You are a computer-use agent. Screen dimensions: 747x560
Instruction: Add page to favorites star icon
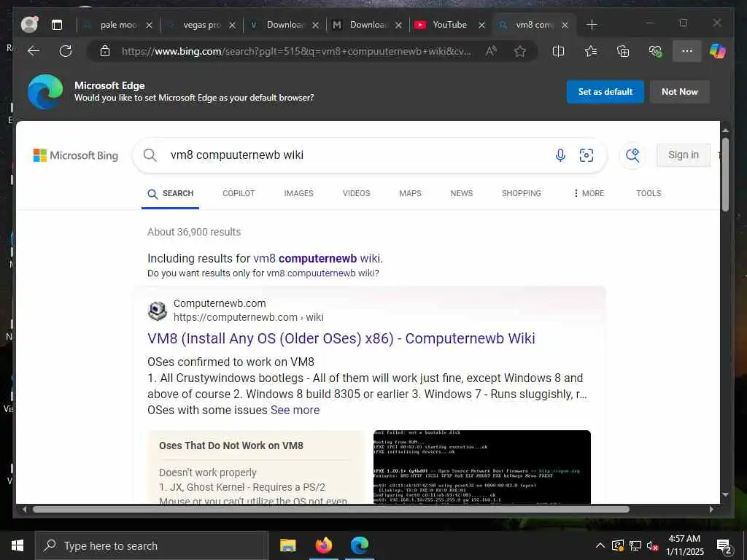(x=519, y=51)
